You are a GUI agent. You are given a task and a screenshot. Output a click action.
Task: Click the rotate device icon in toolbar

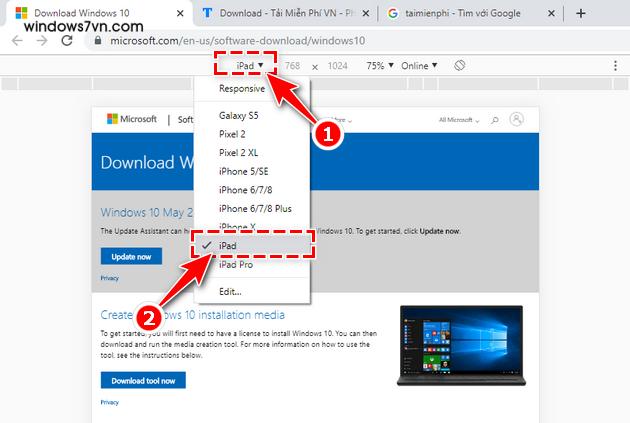coord(460,66)
